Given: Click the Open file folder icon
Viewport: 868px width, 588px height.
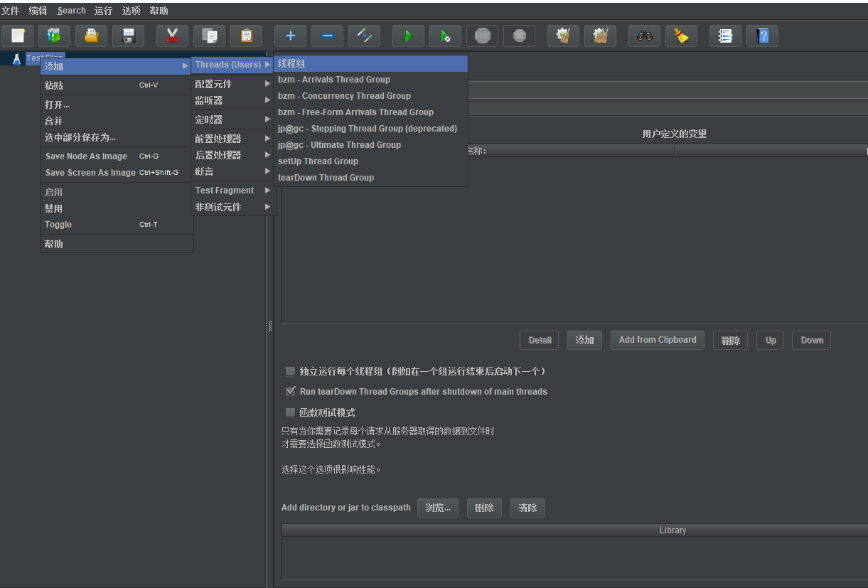Looking at the screenshot, I should 92,36.
